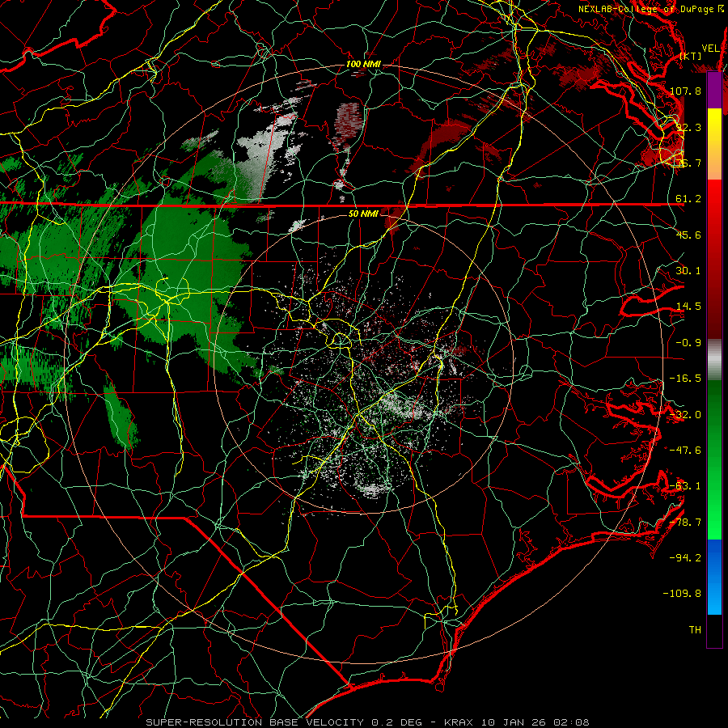Screen dimensions: 728x728
Task: Click the 50 NMI range ring label
Action: click(x=363, y=214)
